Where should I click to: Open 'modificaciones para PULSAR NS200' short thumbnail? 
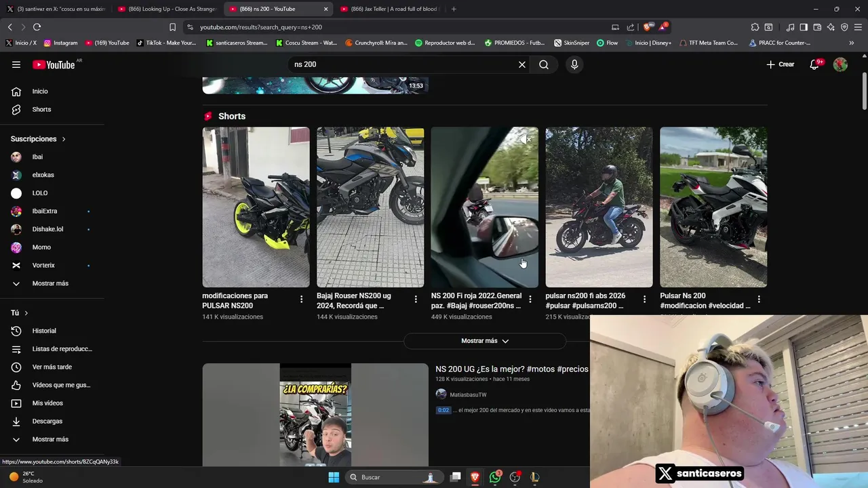(256, 207)
